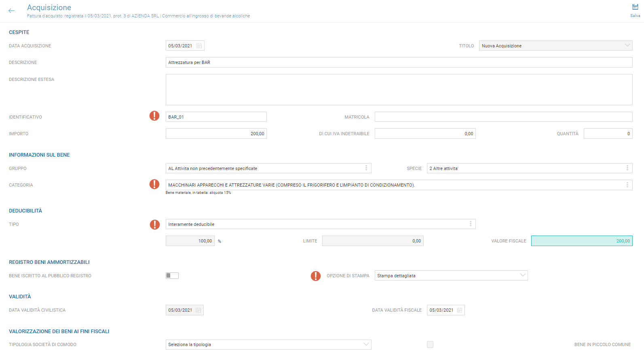This screenshot has width=644, height=357.
Task: Click the Identificativo field with BAR_01
Action: click(216, 117)
